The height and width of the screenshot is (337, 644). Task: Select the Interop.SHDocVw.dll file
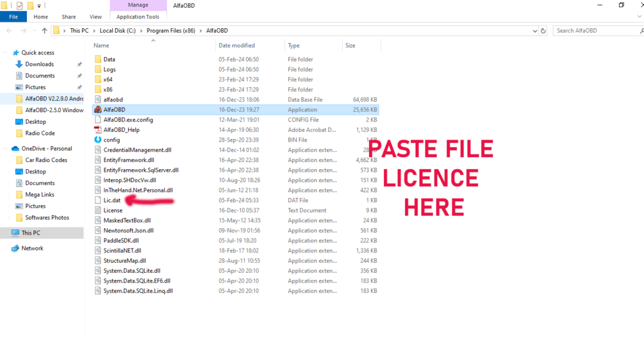pos(130,180)
